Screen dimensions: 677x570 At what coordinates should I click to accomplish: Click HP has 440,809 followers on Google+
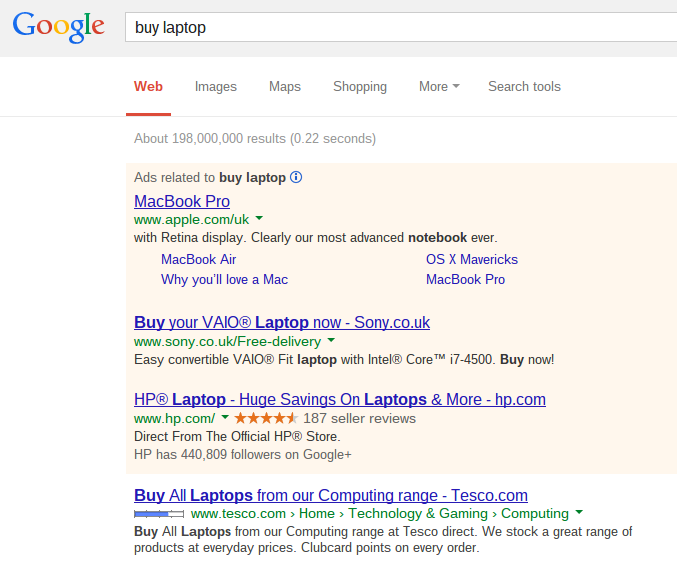243,454
